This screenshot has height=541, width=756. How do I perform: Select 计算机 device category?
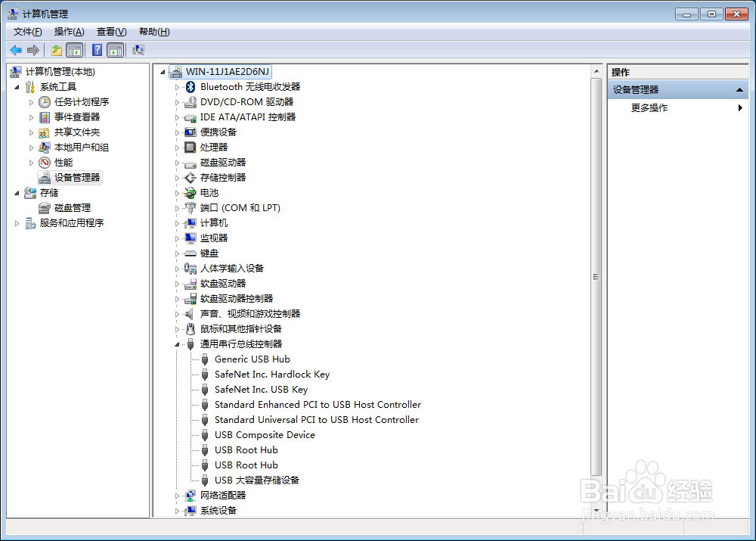coord(214,223)
